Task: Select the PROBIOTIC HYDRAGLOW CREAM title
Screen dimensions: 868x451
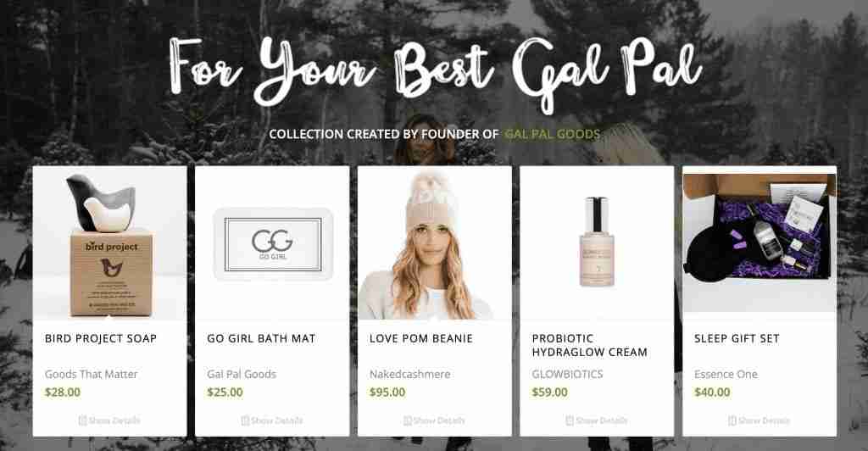Action: click(590, 345)
